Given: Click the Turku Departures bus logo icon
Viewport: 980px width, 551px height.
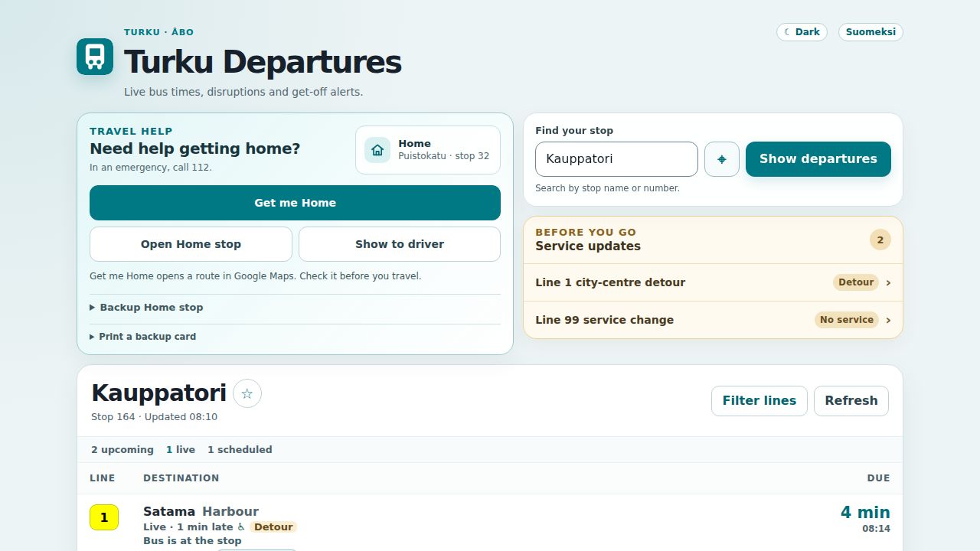Looking at the screenshot, I should point(95,57).
